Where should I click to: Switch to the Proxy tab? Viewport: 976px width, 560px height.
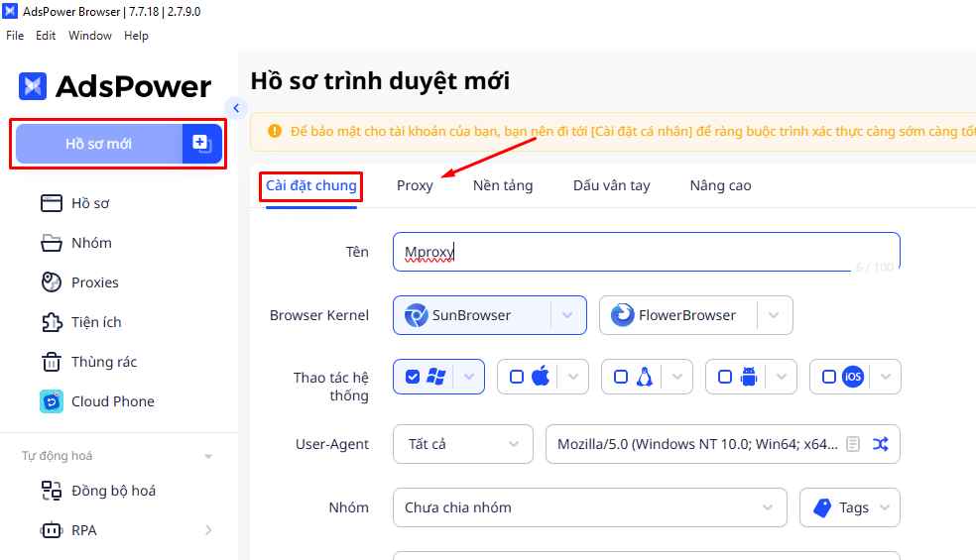coord(415,185)
